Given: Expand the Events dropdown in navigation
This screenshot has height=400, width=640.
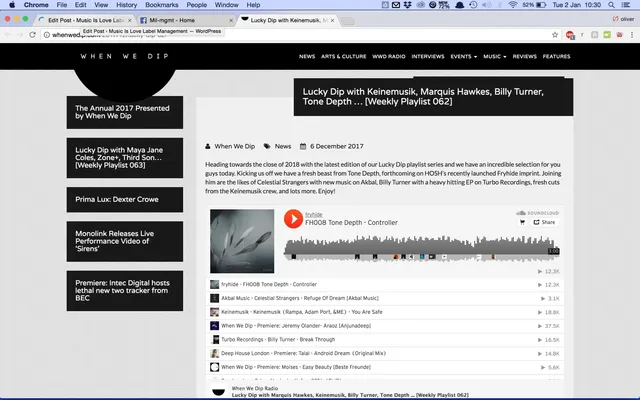Looking at the screenshot, I should point(463,56).
